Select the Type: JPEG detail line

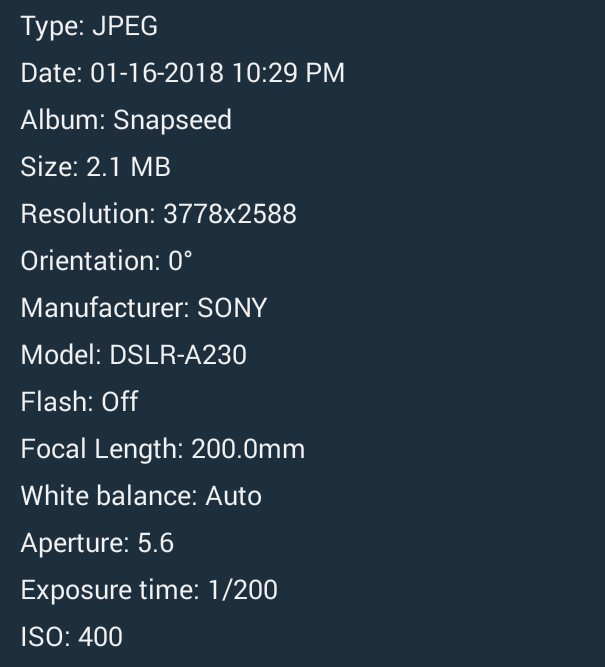89,26
